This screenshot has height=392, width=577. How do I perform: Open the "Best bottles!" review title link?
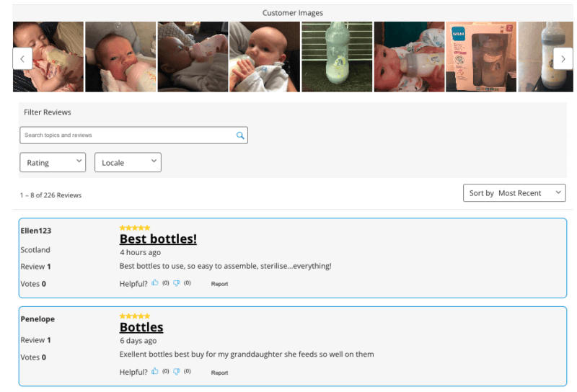[158, 239]
